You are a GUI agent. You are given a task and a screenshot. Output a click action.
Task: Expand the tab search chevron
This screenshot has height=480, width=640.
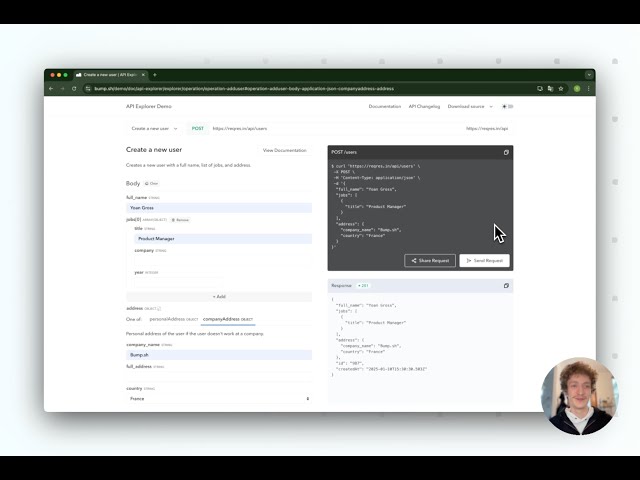pyautogui.click(x=589, y=75)
